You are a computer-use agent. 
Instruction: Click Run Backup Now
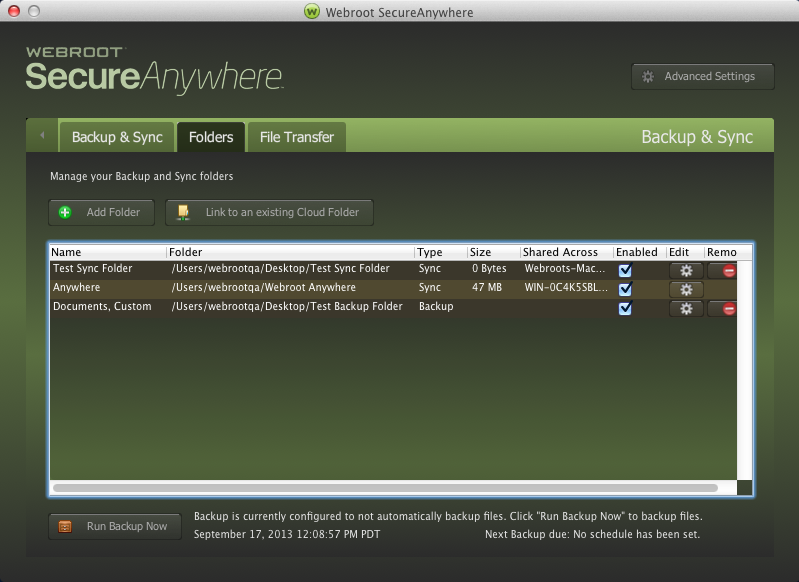click(x=115, y=526)
